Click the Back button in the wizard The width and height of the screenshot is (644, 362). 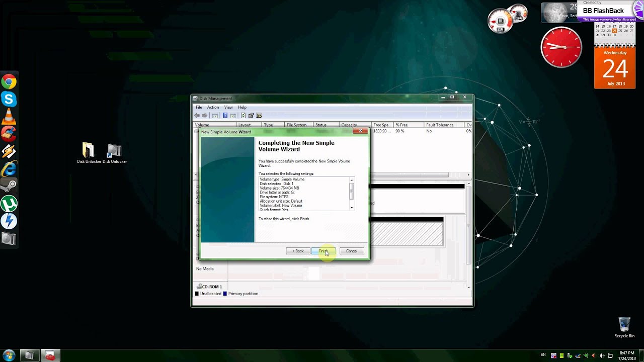[298, 251]
